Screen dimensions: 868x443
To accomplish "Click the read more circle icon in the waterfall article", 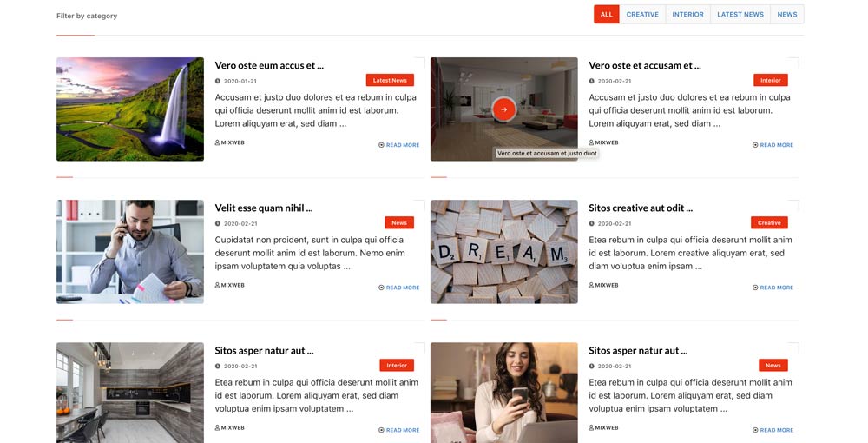I will coord(381,145).
